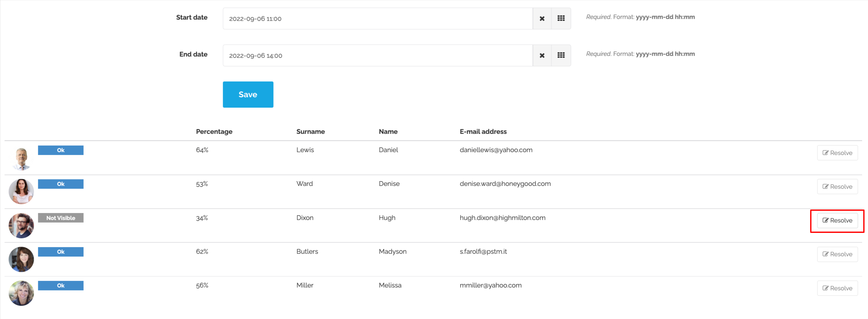Select email denise.ward@honeygood.com

point(505,184)
